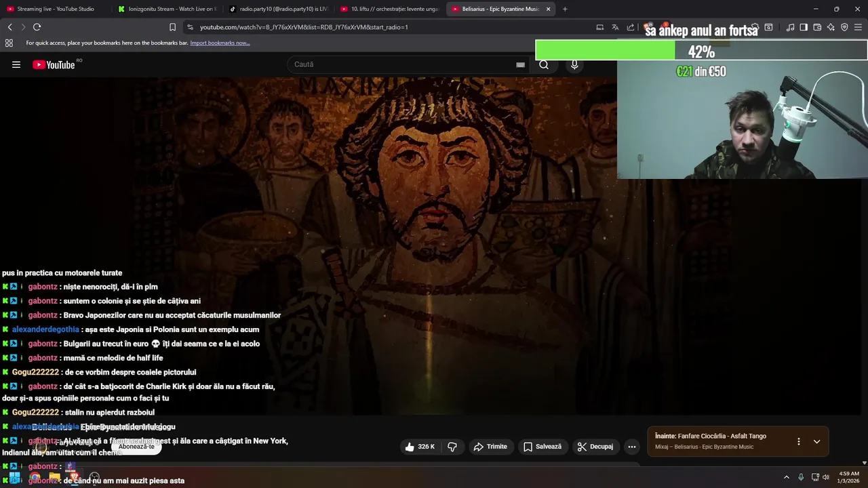Open the playlist options three-dot menu
This screenshot has height=488, width=868.
click(x=798, y=441)
